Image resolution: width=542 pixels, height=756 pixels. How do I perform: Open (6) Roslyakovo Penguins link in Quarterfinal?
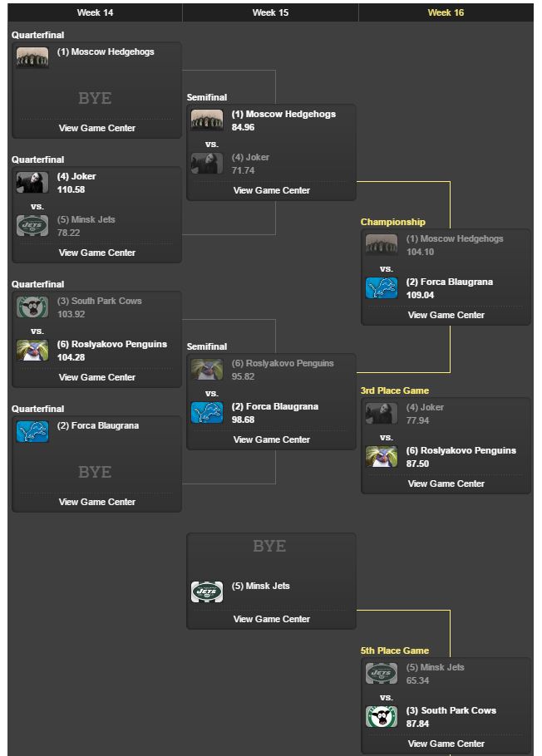point(112,344)
